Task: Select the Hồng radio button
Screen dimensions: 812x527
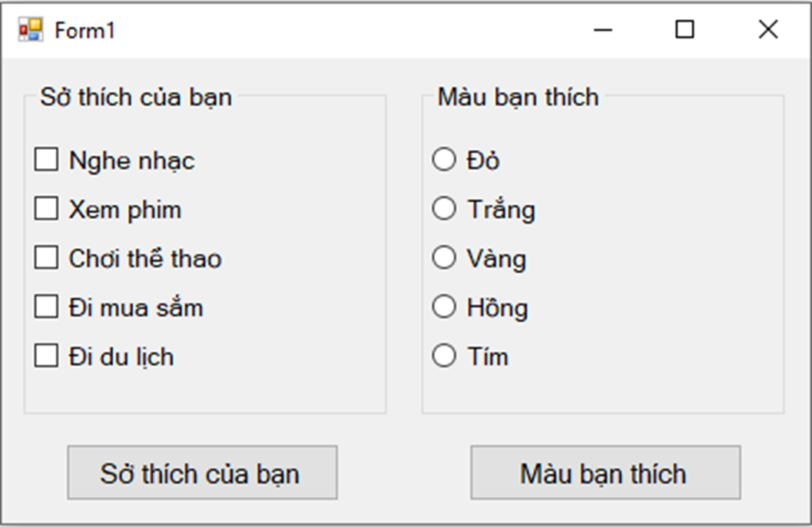Action: tap(444, 307)
